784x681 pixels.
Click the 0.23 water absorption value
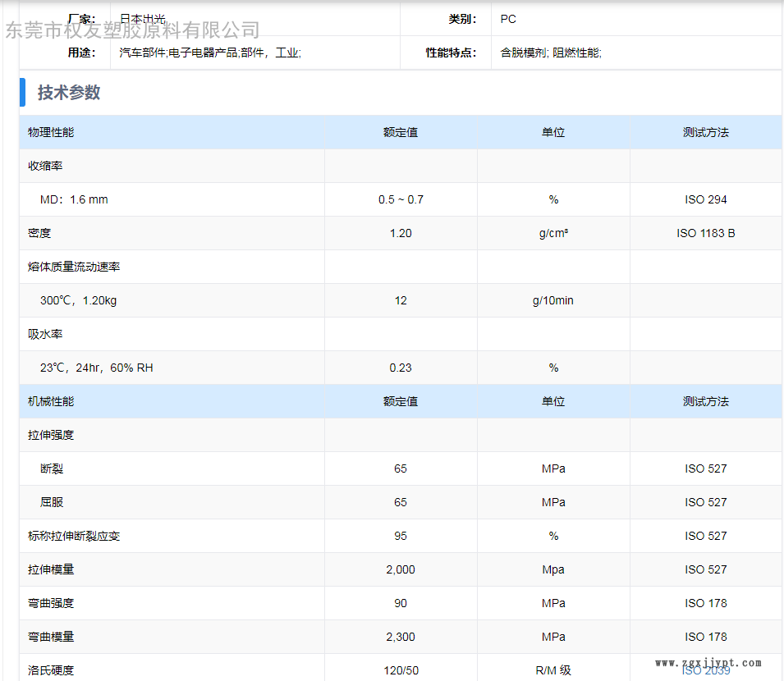(401, 368)
